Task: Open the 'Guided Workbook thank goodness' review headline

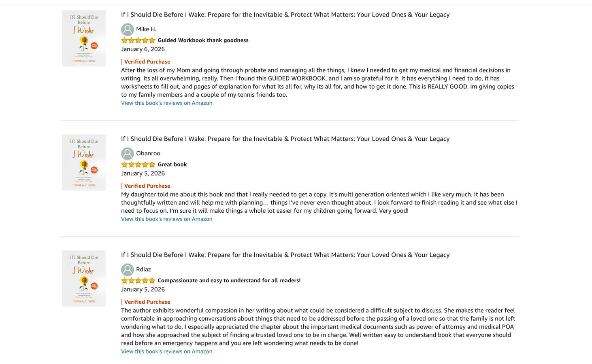Action: 203,40
